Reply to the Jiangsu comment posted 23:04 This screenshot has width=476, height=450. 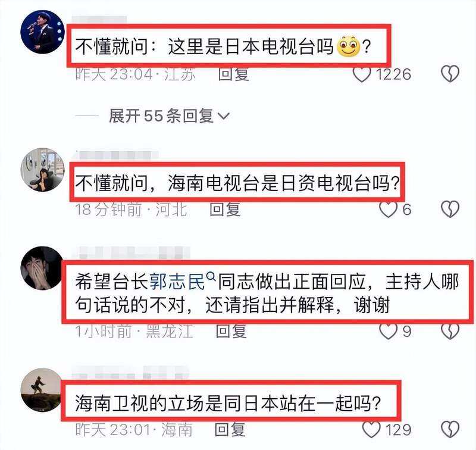click(x=234, y=74)
